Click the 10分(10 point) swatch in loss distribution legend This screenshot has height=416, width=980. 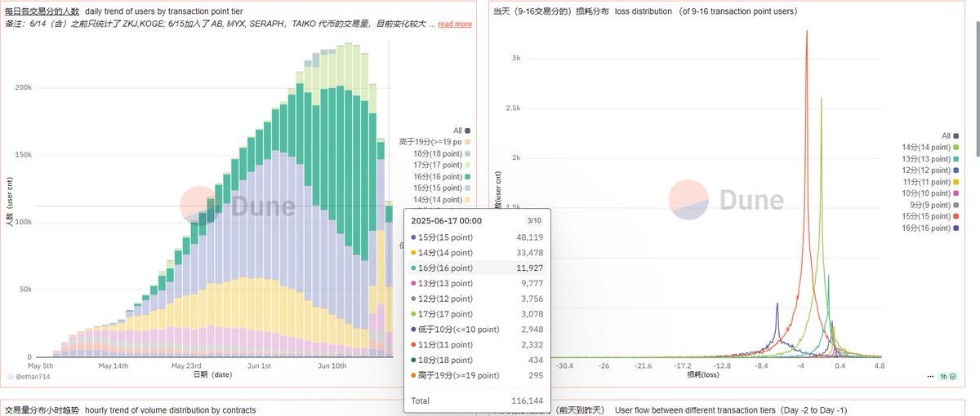tap(956, 193)
